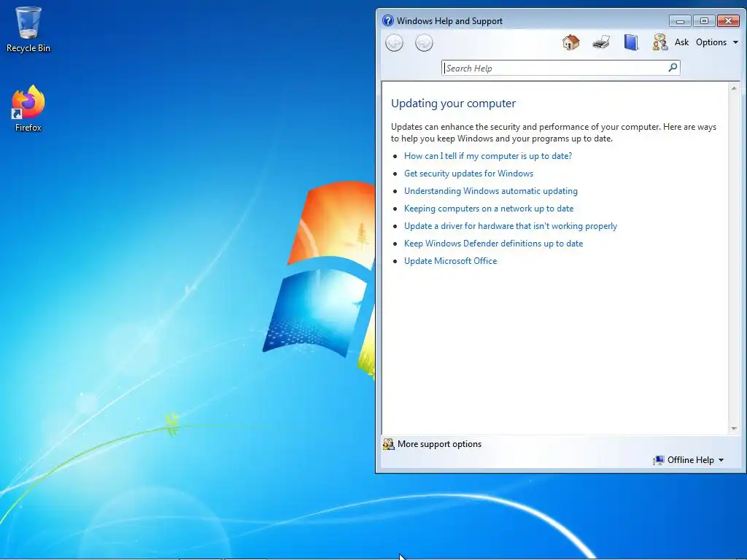
Task: Select the Recycle Bin desktop icon
Action: 28,29
